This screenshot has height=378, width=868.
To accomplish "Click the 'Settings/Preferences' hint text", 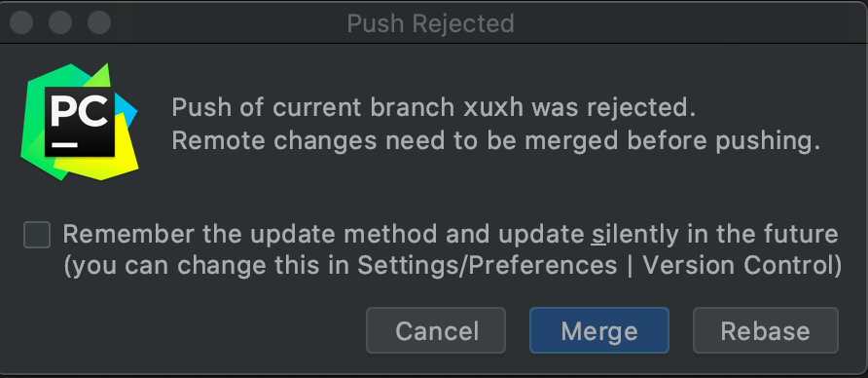I will (x=488, y=266).
